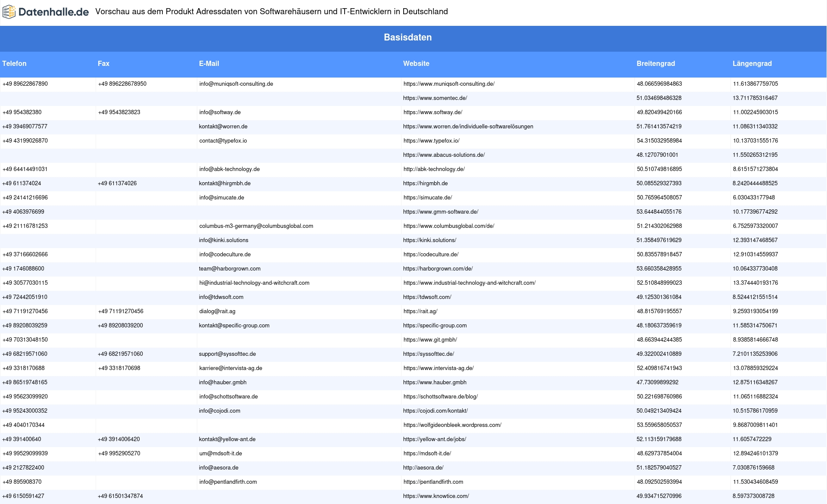
Task: Open the yellow-ant.de/jobs website link
Action: 435,439
